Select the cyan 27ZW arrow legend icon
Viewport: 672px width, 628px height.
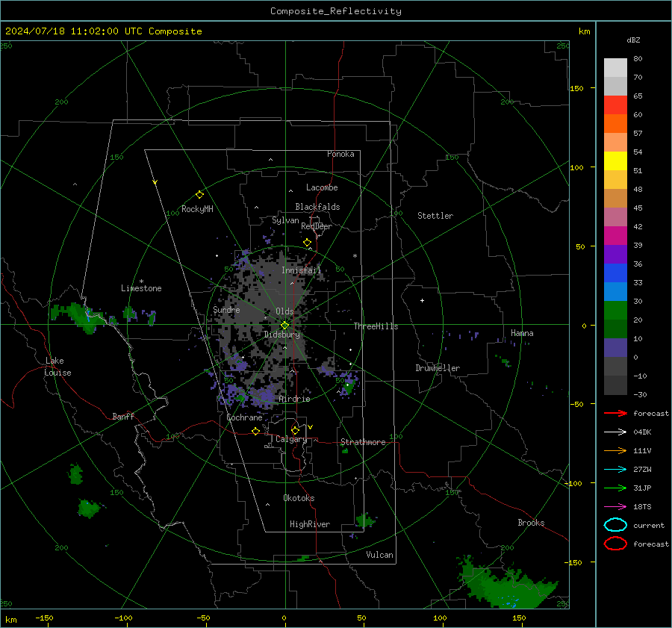615,469
